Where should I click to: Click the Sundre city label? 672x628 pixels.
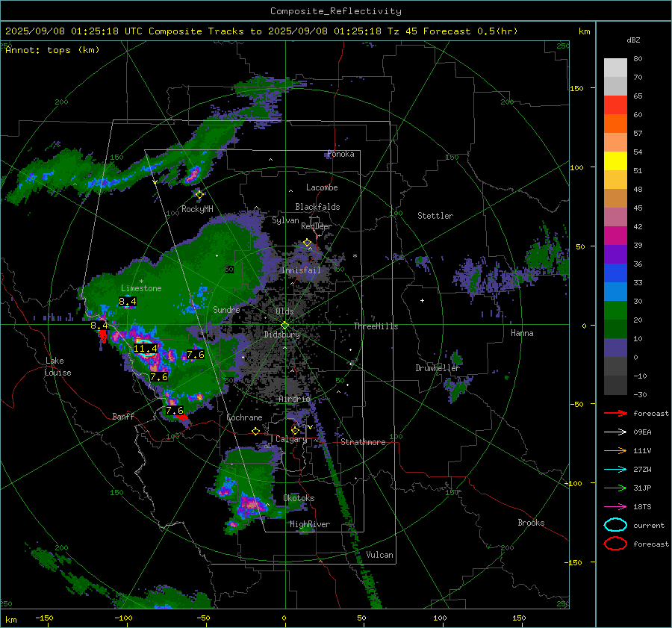226,309
